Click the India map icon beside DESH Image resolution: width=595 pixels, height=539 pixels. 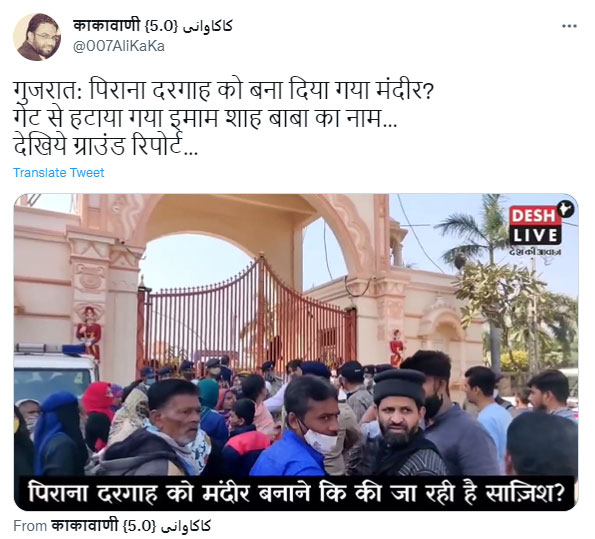click(567, 210)
